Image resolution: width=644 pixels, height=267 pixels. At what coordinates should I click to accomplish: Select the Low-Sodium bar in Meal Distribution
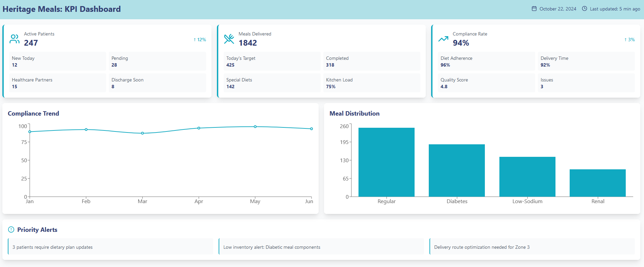point(527,177)
